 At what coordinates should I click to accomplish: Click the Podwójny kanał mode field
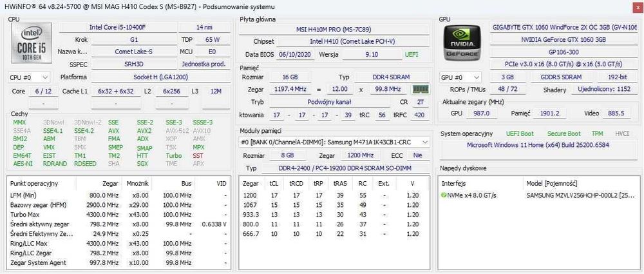(x=329, y=102)
